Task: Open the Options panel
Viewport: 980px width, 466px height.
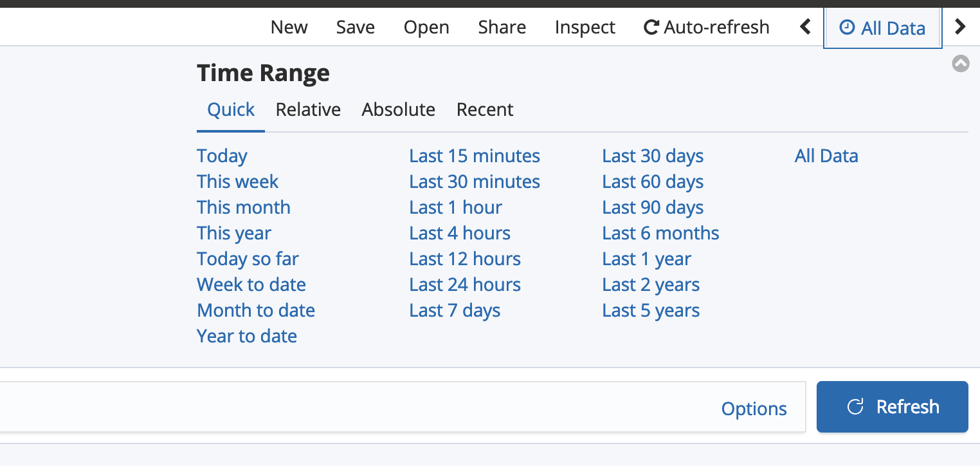Action: [x=754, y=408]
